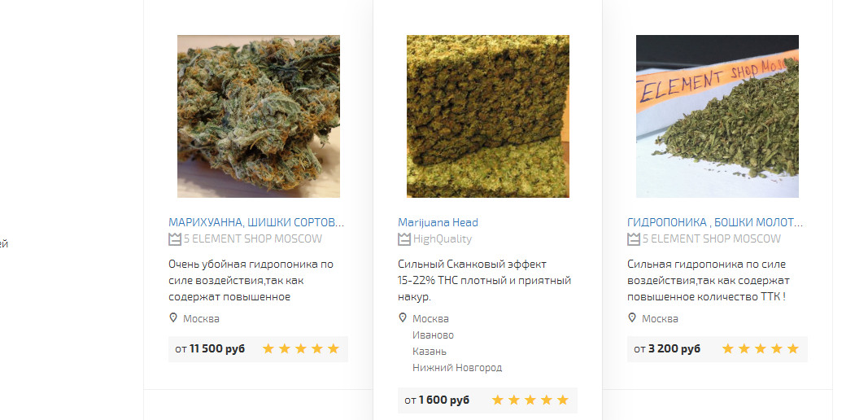Click location pin in Marijuana Head card
This screenshot has width=868, height=420.
coord(403,318)
